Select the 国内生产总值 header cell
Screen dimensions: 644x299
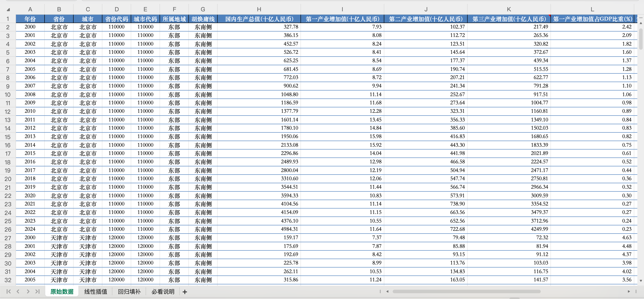coord(259,19)
